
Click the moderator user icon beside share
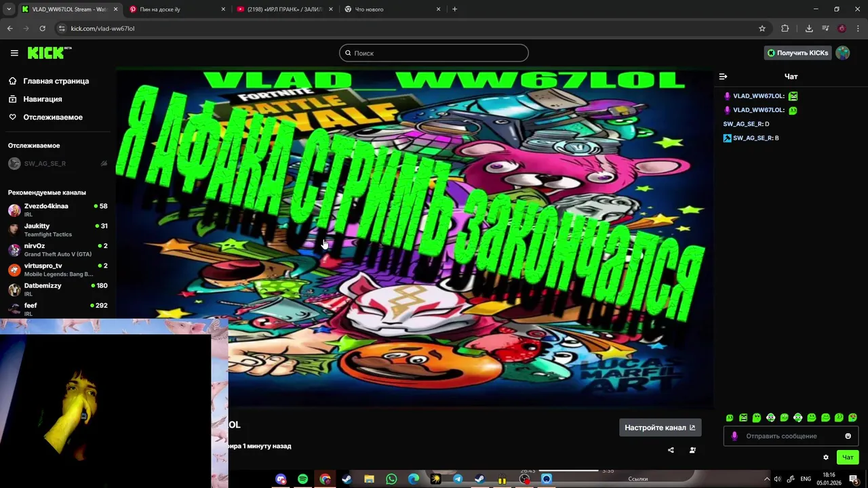[x=692, y=450]
